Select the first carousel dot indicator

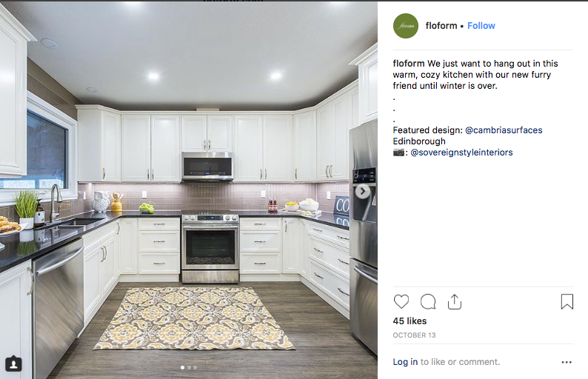point(183,367)
